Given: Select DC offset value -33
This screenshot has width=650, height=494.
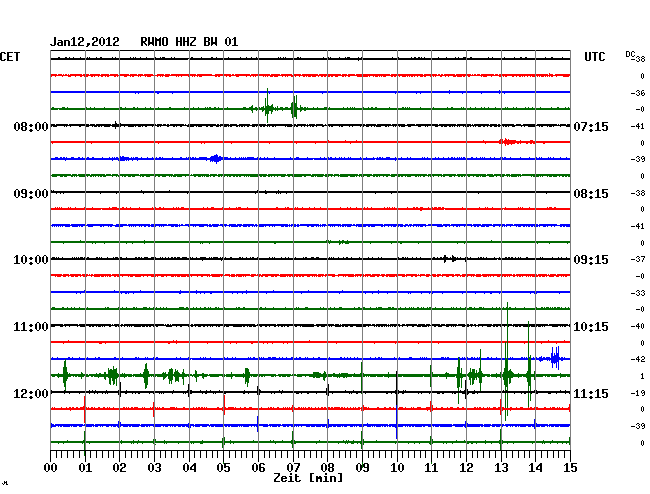Looking at the screenshot, I should (x=638, y=293).
